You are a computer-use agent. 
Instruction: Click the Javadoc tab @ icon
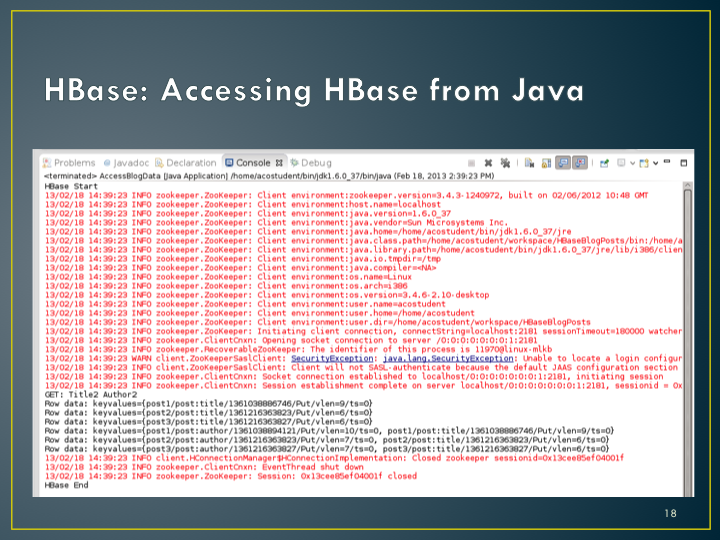point(107,163)
